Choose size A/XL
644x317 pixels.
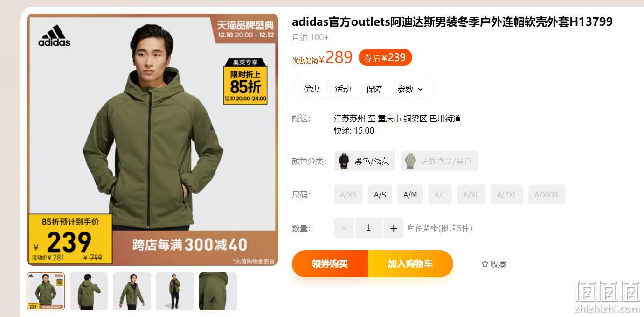[x=471, y=195]
